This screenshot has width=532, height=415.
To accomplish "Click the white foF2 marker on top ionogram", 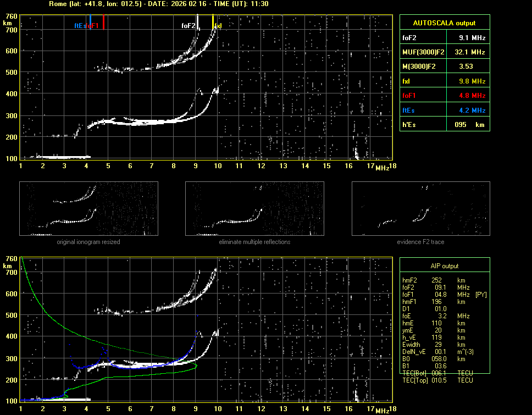I will (198, 22).
